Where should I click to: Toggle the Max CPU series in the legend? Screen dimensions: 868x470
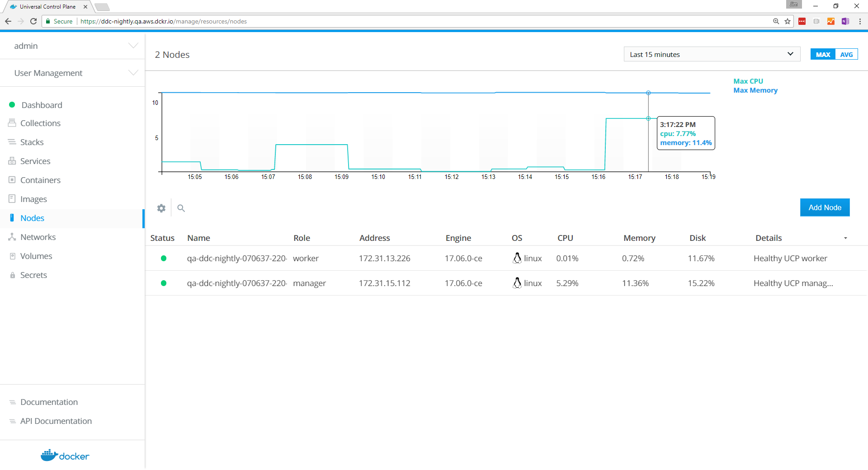pos(748,81)
